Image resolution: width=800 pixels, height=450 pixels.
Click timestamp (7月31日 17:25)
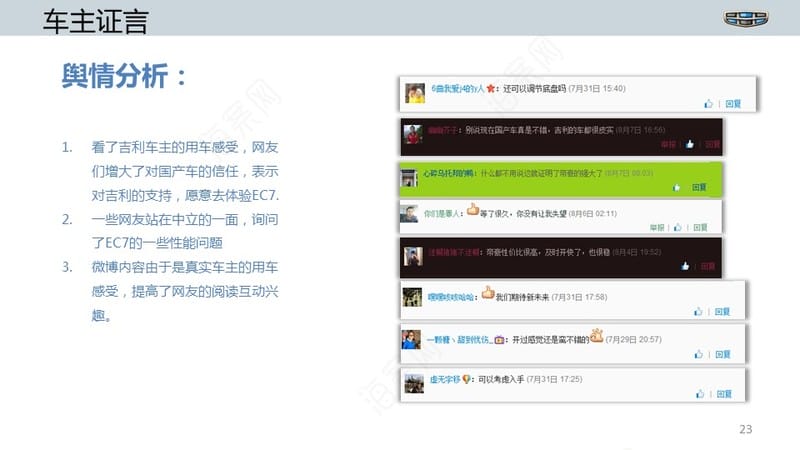click(554, 380)
